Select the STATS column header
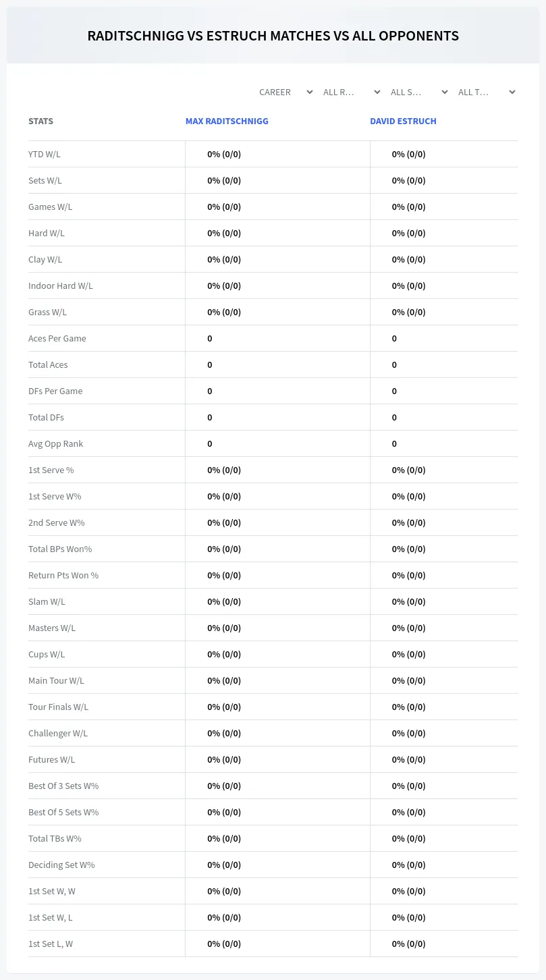The width and height of the screenshot is (546, 980). 40,121
